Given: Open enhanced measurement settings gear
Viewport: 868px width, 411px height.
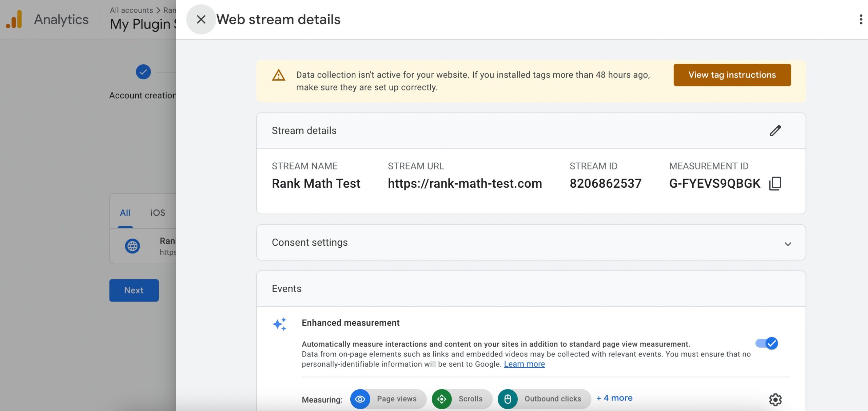Looking at the screenshot, I should [775, 399].
